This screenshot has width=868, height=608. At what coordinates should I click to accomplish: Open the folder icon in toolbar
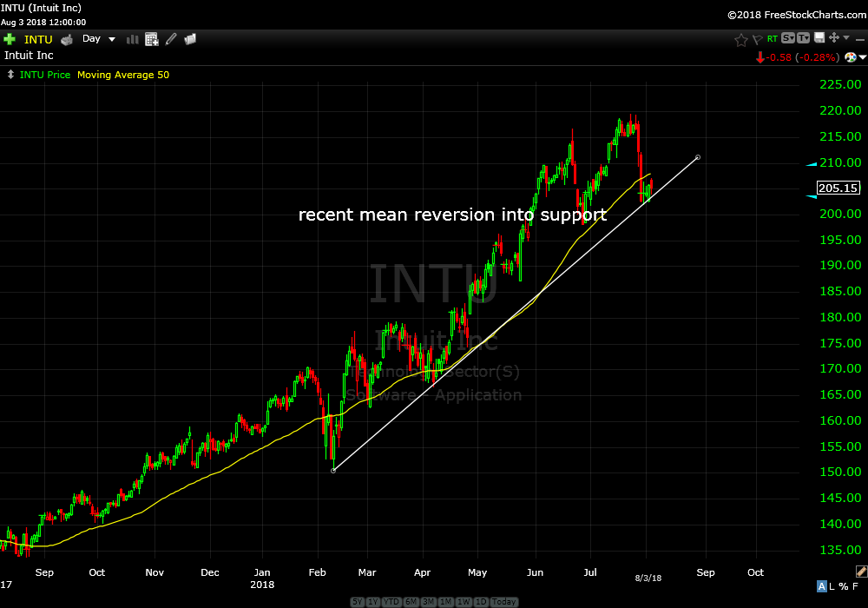point(190,39)
